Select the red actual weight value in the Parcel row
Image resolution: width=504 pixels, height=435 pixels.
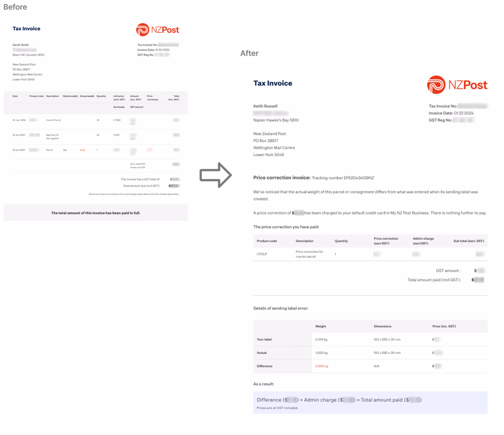click(x=82, y=150)
